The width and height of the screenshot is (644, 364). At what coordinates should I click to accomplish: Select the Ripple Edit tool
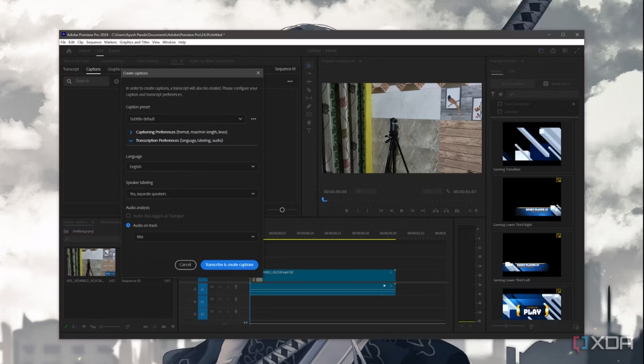(x=309, y=82)
